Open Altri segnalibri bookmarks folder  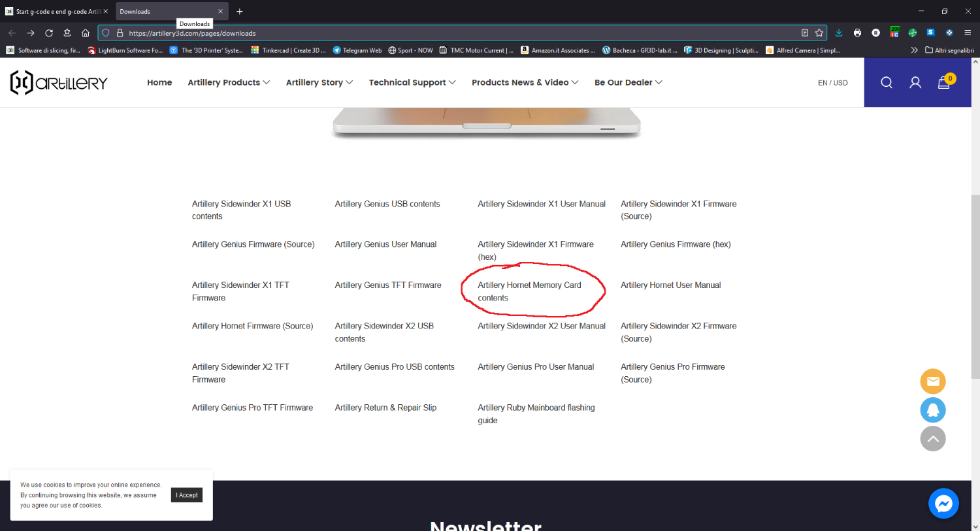tap(949, 50)
